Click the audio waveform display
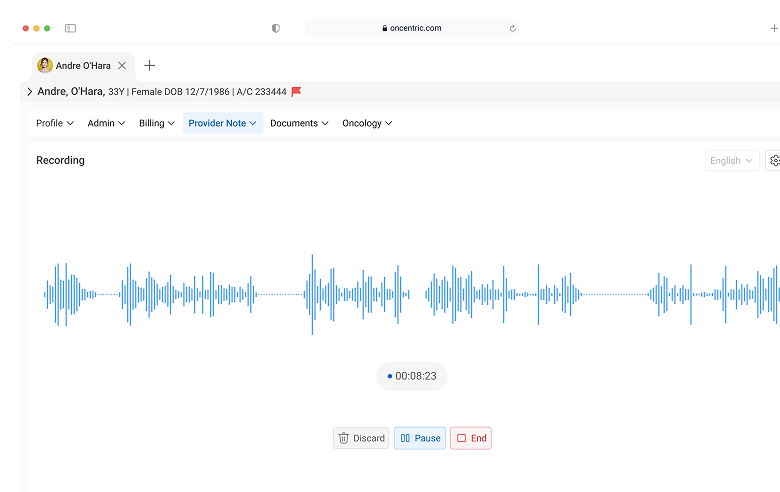 pos(412,295)
